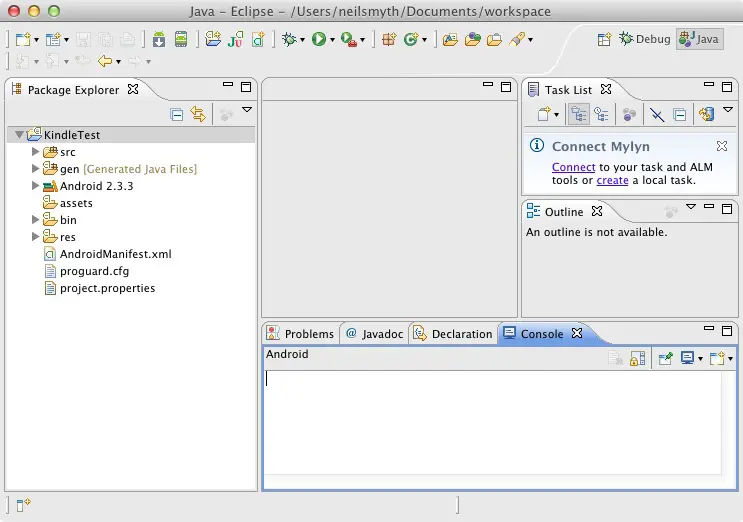Click the New Java Package icon
Screen dimensions: 743x522
point(389,39)
